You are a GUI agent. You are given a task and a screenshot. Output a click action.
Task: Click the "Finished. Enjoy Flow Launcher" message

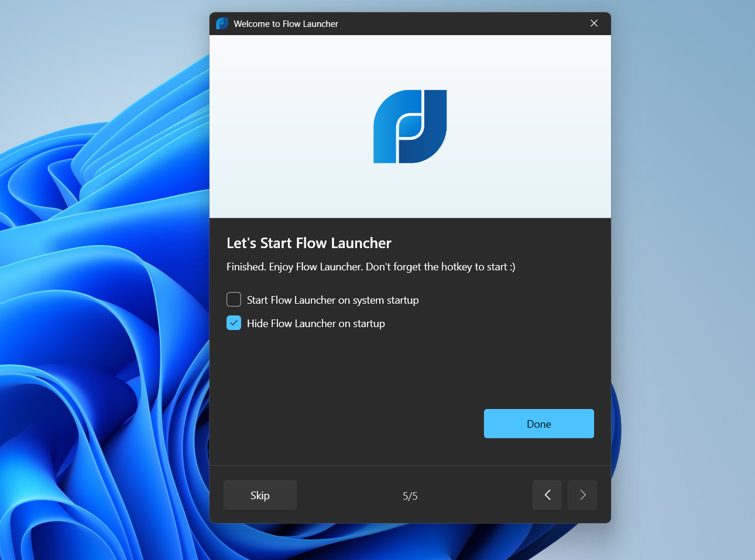tap(371, 267)
